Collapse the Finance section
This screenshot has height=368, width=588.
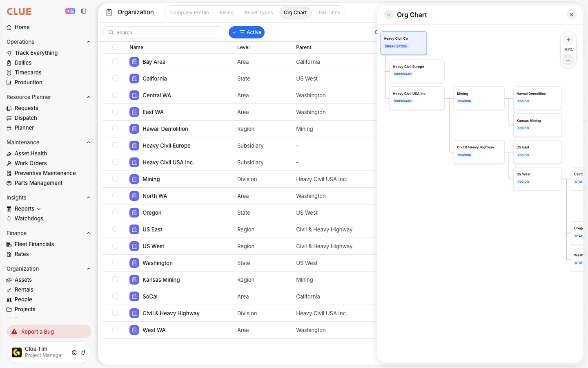89,233
